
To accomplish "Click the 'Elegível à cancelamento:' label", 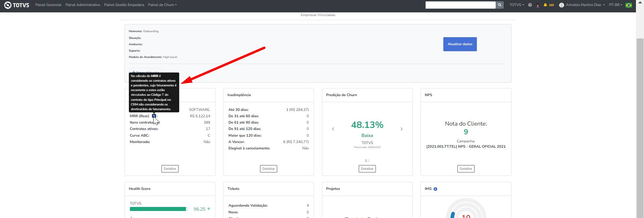I will (x=249, y=148).
